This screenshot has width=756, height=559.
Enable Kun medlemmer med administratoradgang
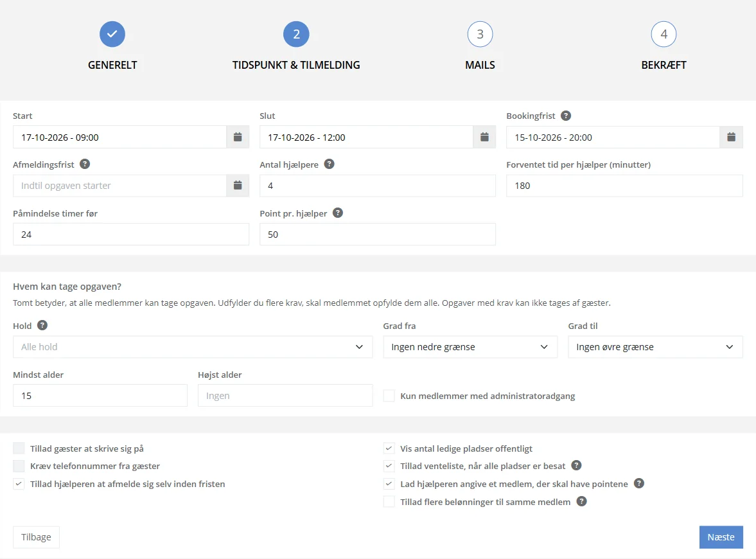[389, 396]
